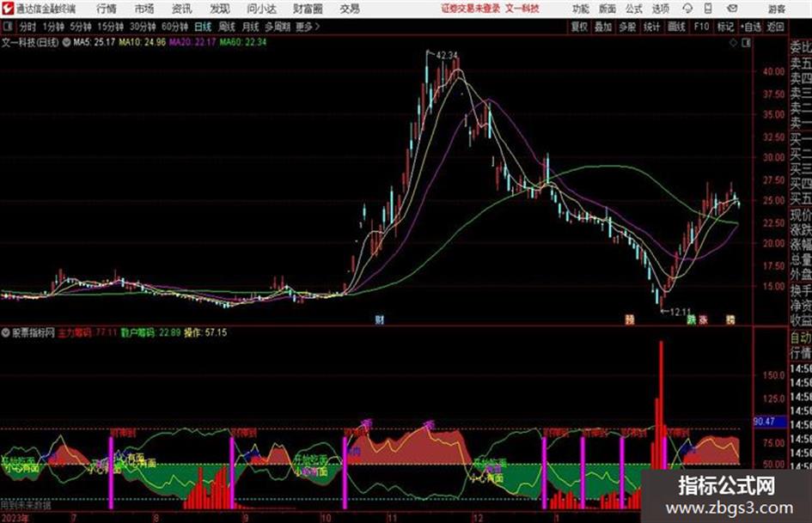Click the 操作: 57.15 label
This screenshot has width=812, height=523.
[x=205, y=332]
